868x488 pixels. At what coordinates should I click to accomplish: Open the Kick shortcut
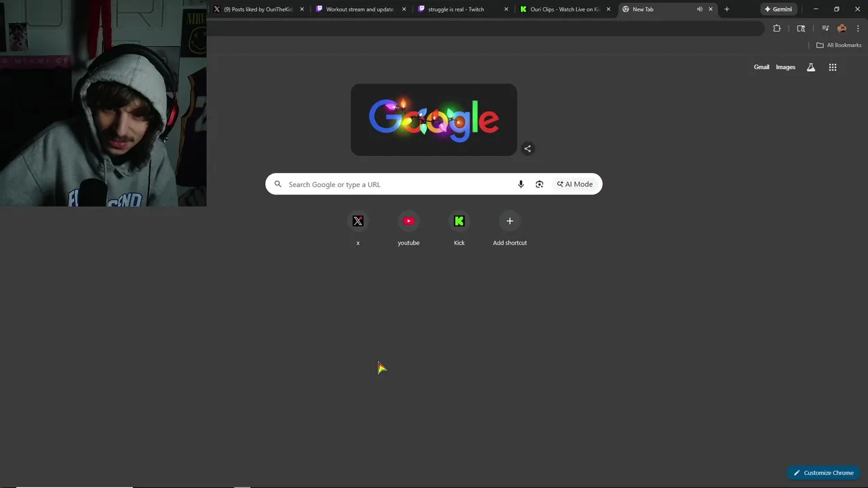pos(459,228)
